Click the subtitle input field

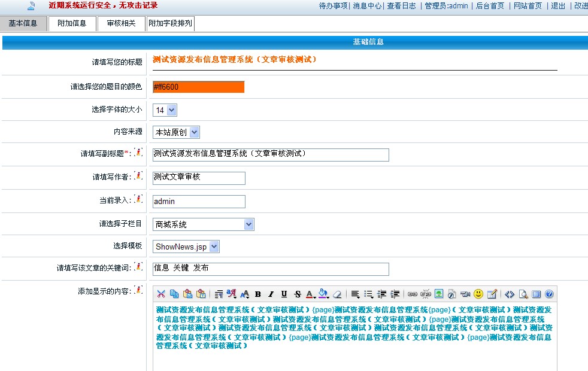(271, 154)
